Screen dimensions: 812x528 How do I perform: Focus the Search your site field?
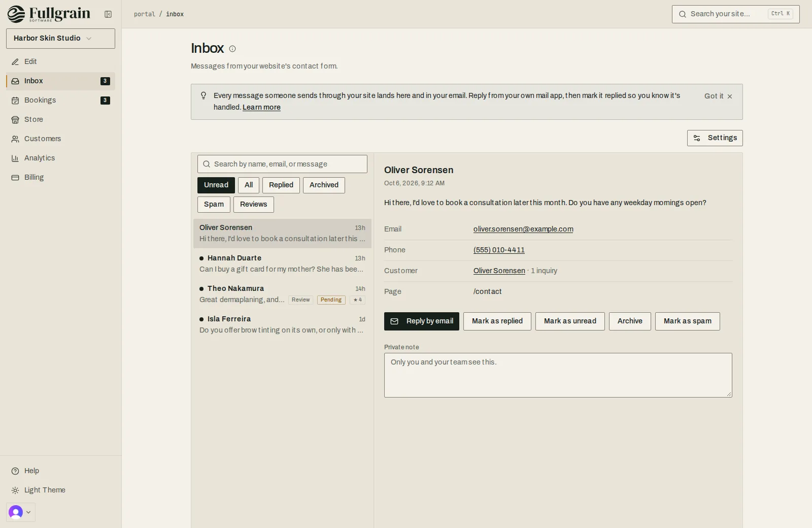[735, 14]
